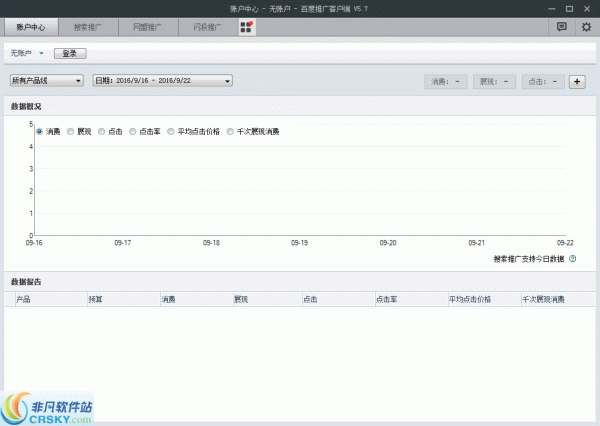Viewport: 600px width, 426px height.
Task: Switch to the 闪投推广 tab
Action: tap(207, 27)
